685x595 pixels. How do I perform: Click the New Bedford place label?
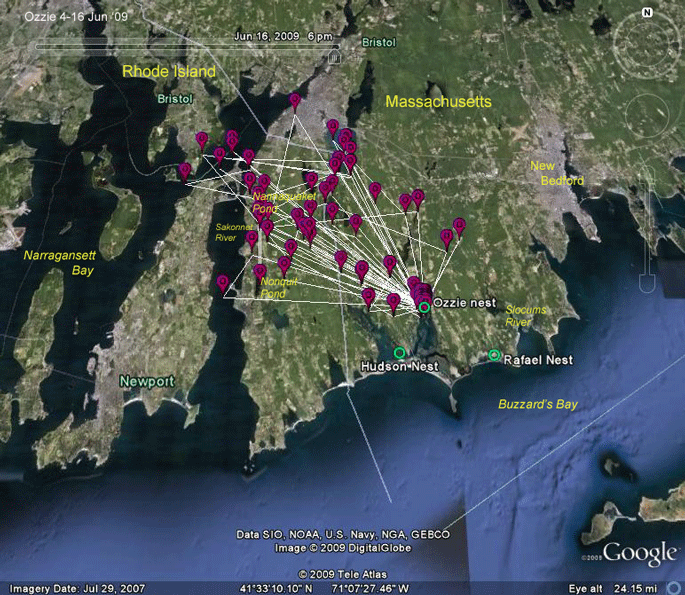(557, 173)
